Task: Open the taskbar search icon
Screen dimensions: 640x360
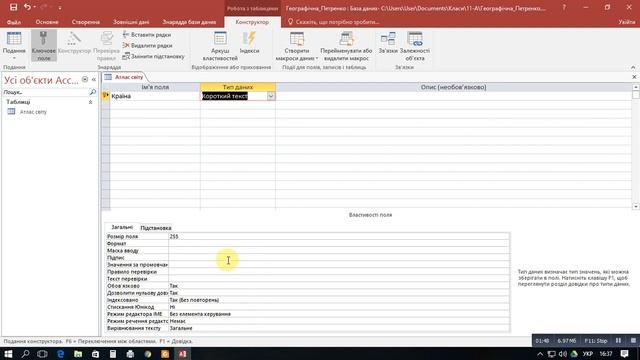Action: [x=25, y=354]
